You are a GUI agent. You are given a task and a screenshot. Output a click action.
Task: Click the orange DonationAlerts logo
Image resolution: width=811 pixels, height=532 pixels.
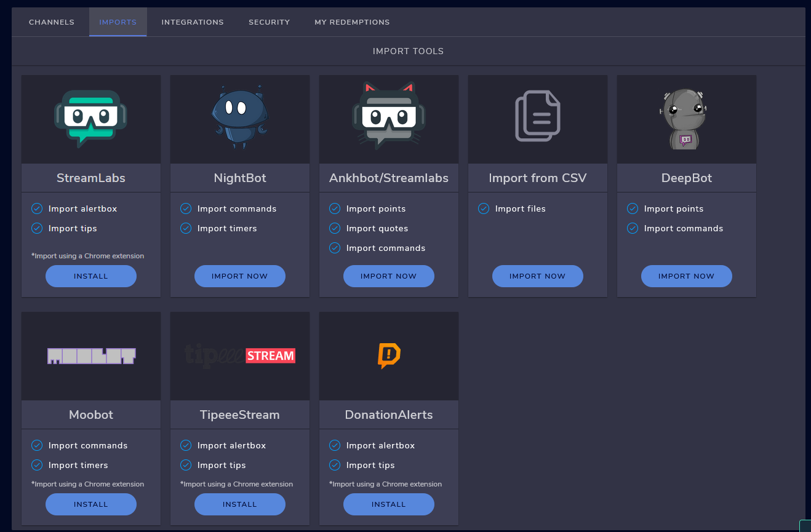(x=389, y=355)
